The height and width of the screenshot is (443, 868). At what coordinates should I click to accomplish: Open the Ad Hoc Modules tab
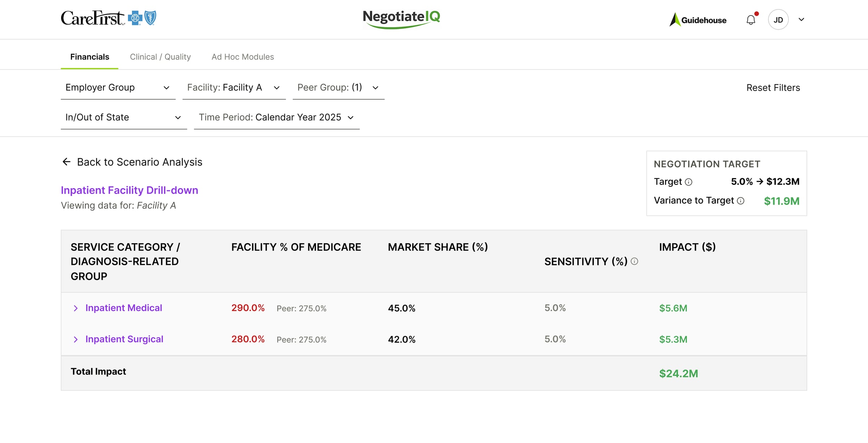pyautogui.click(x=243, y=57)
